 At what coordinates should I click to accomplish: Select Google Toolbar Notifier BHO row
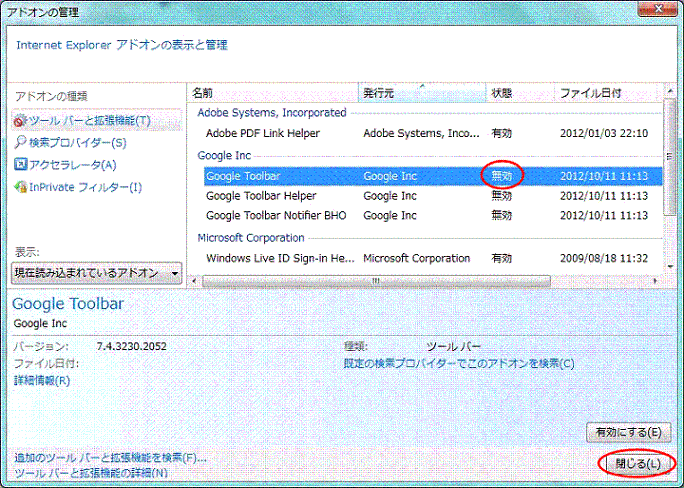click(433, 215)
